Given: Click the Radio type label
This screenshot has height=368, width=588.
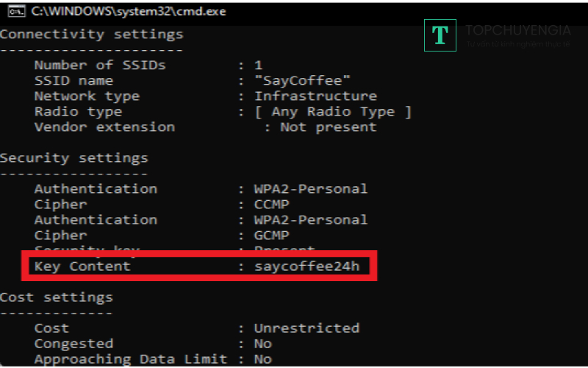Looking at the screenshot, I should 78,111.
